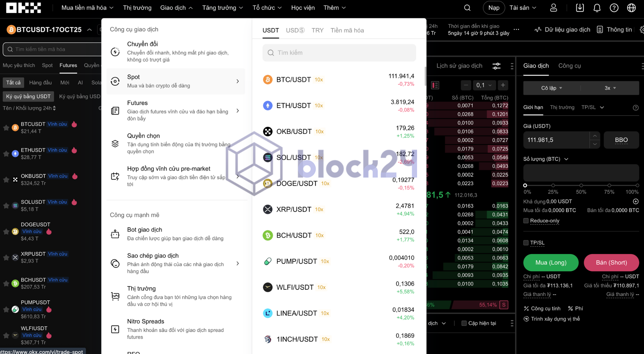Viewport: 644px width, 354px height.
Task: Expand the Số lượng (BTC) unit dropdown
Action: click(x=566, y=159)
